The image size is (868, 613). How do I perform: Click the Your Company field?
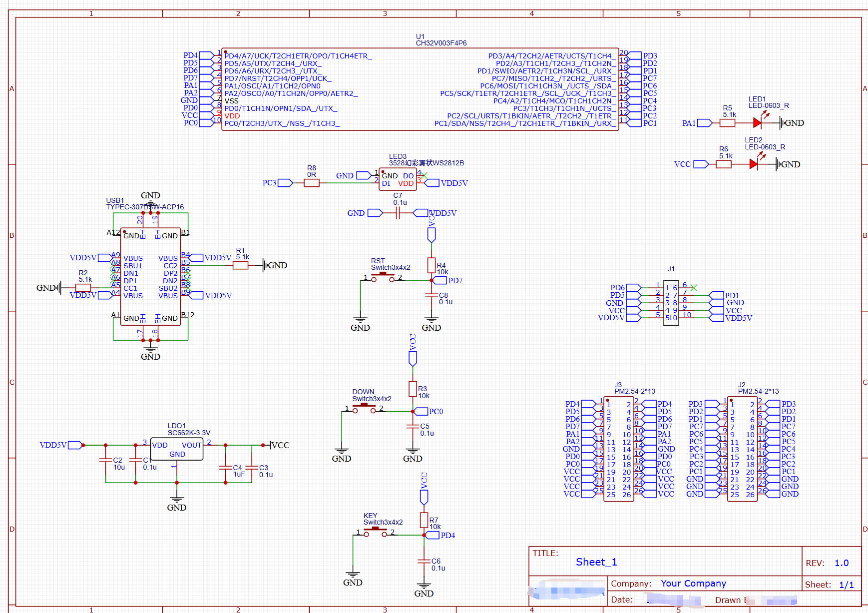coord(694,584)
